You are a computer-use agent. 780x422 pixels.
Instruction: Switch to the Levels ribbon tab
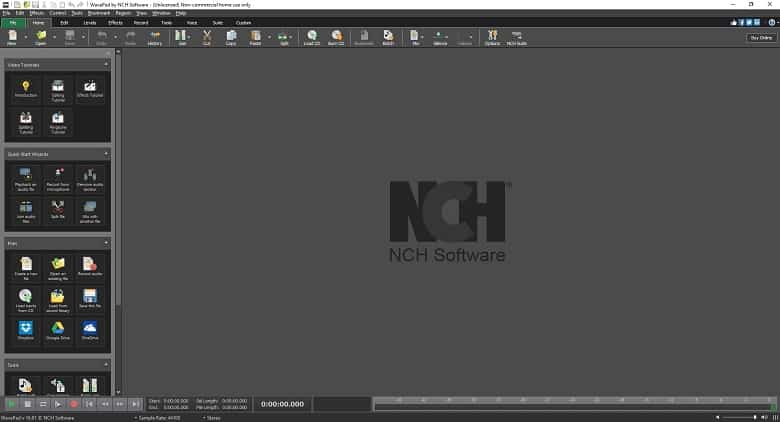tap(90, 22)
